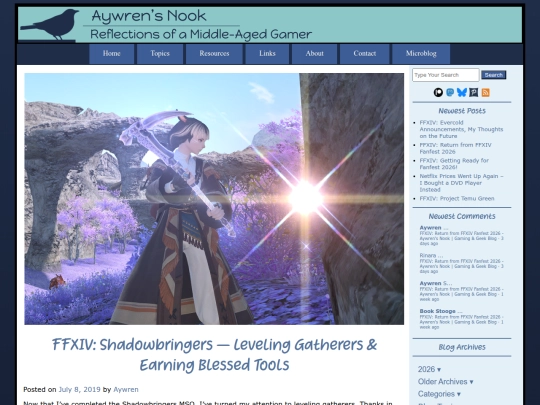540x405 pixels.
Task: Open post Return from FFXIV Fanfest 2026
Action: click(x=455, y=148)
